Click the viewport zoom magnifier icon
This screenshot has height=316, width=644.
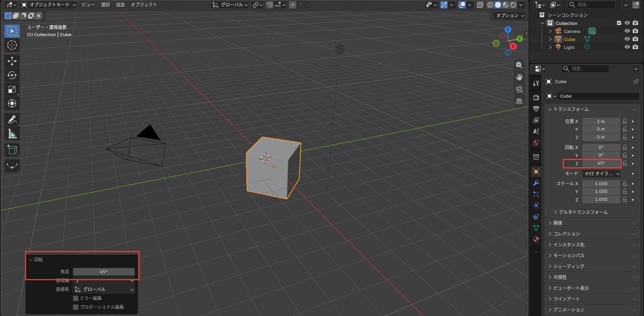(x=519, y=65)
